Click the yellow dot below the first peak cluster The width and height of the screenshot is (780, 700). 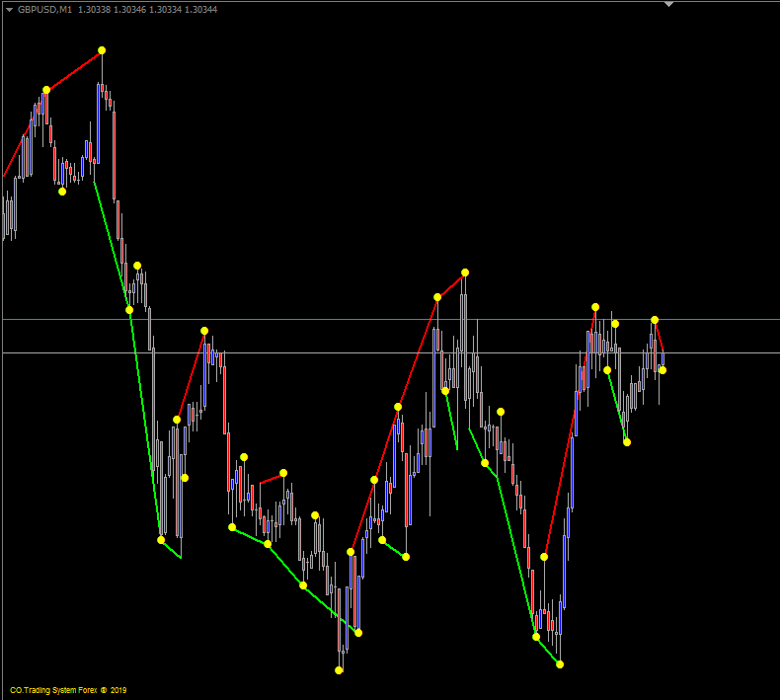point(62,192)
